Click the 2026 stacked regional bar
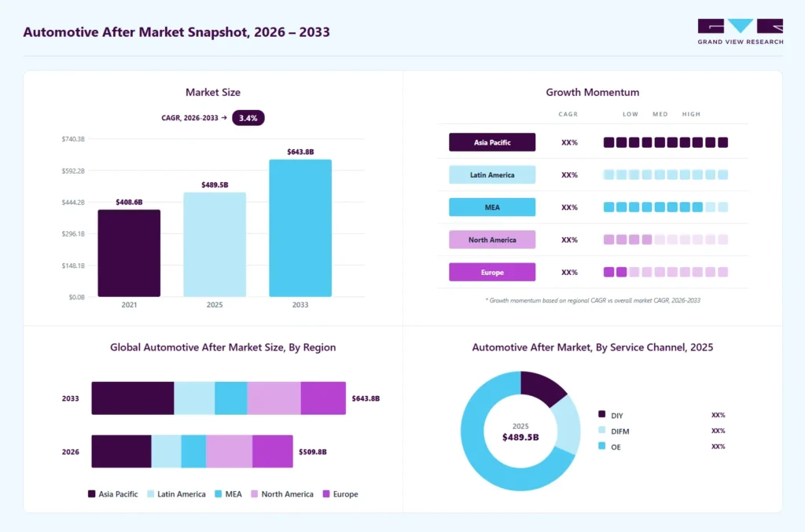Viewport: 805px width, 532px height. [x=192, y=452]
